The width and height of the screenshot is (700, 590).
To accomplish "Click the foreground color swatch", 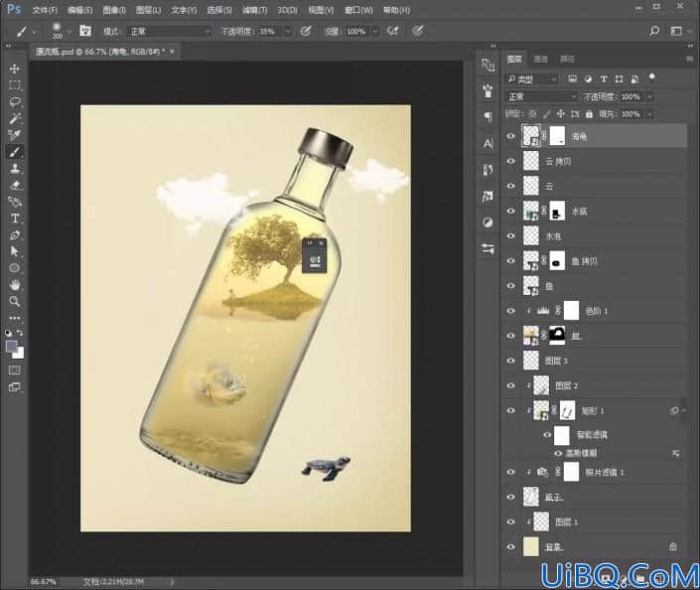I will pyautogui.click(x=11, y=346).
